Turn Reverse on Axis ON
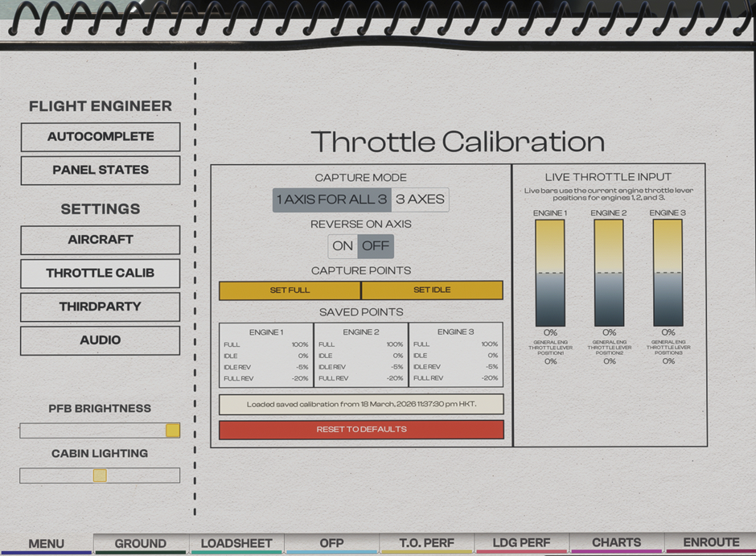The height and width of the screenshot is (556, 756). coord(343,246)
